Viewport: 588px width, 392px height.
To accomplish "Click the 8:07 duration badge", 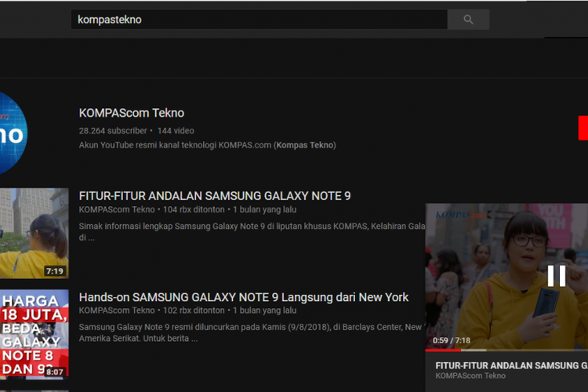I will click(x=54, y=372).
